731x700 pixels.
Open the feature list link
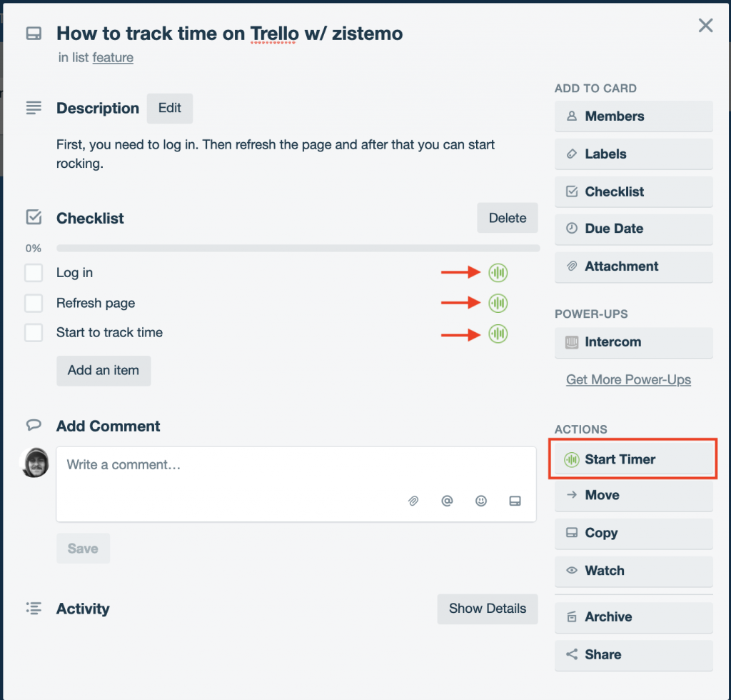pos(113,57)
